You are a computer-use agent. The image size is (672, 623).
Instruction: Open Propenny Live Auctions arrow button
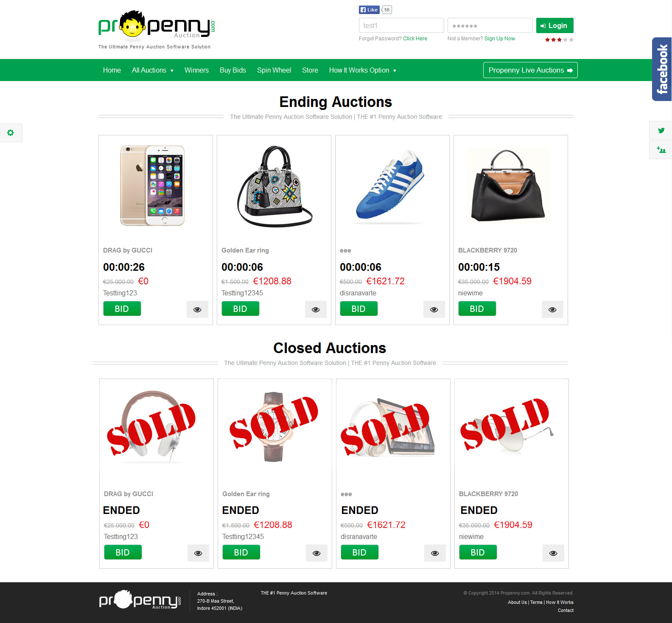[x=530, y=70]
